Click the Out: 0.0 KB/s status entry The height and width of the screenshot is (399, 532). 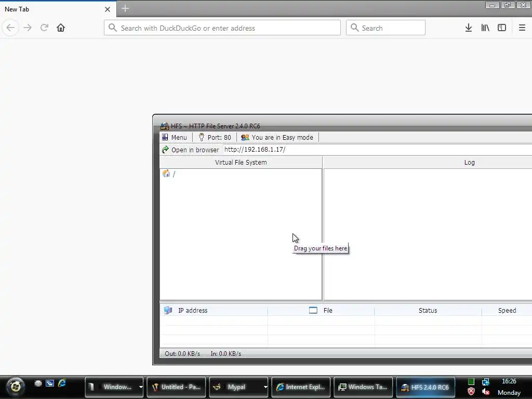(182, 353)
